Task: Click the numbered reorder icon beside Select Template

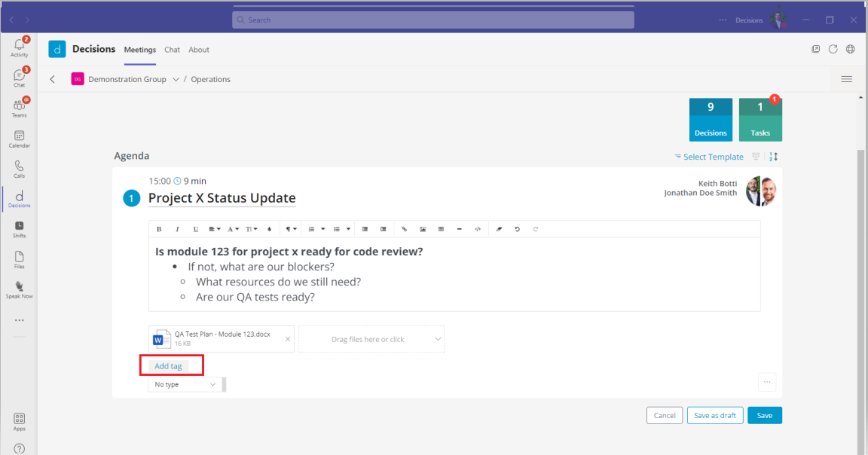Action: [773, 157]
